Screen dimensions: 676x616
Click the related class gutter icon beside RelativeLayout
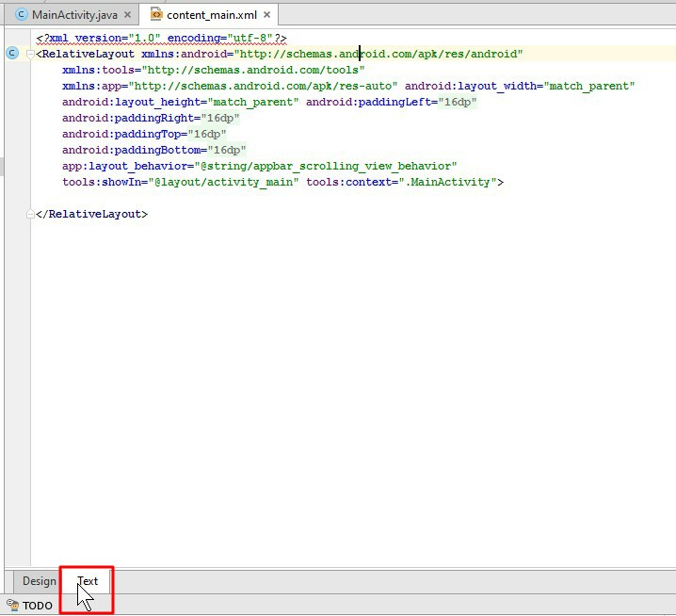coord(12,53)
